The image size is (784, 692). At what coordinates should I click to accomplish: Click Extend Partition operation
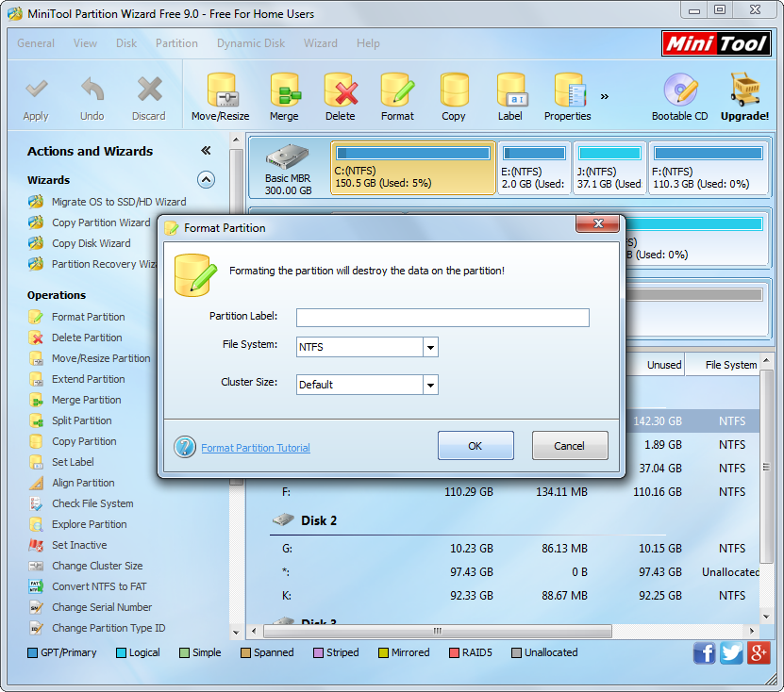tap(89, 379)
